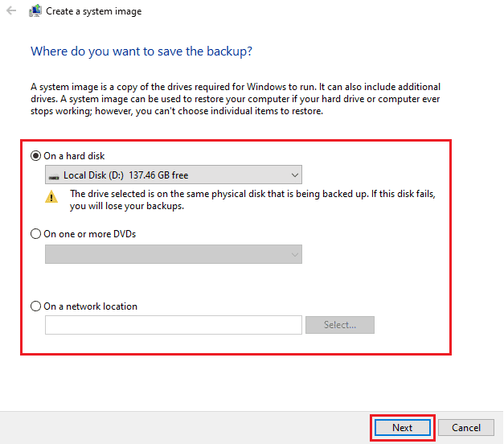Expand the hard disk dropdown arrow
The height and width of the screenshot is (444, 504).
pos(294,175)
